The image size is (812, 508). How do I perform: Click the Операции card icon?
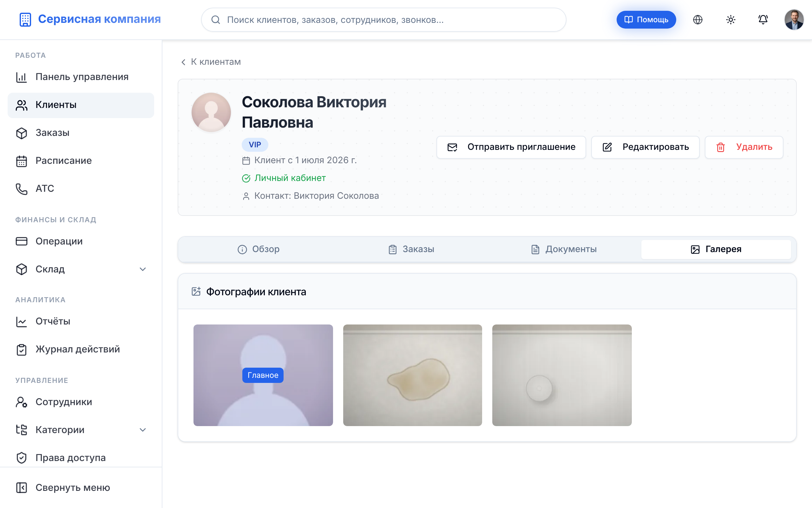22,241
